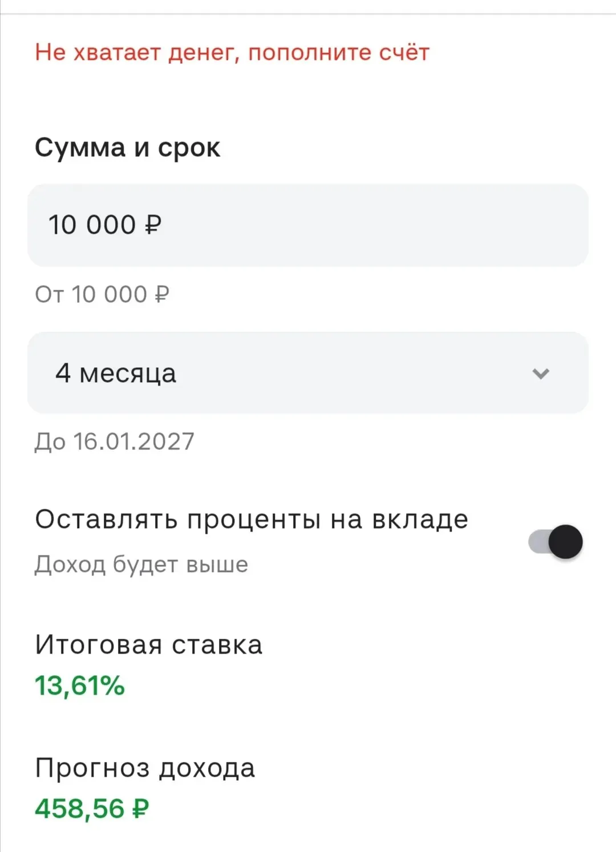The width and height of the screenshot is (616, 852).
Task: Toggle the 'Оставлять проценты на вкладе' switch
Action: (555, 541)
